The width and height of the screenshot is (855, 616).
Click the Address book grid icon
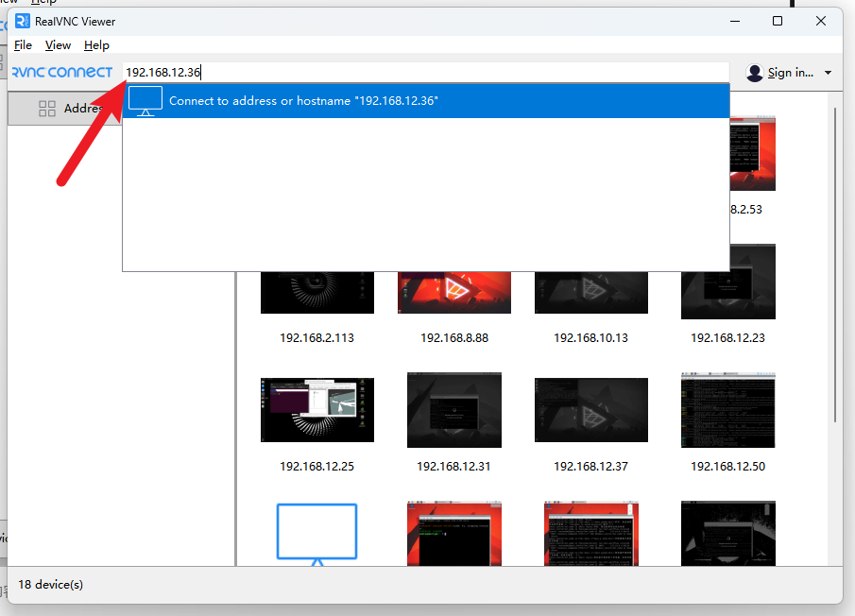[47, 109]
